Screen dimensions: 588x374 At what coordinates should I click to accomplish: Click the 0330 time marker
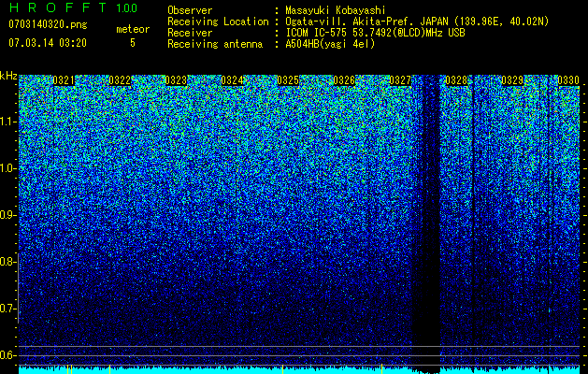coord(568,80)
